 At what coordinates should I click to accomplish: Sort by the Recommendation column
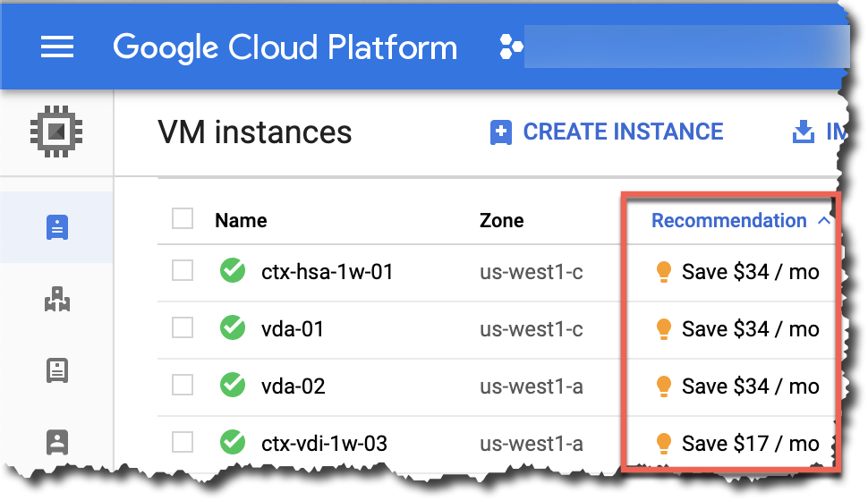pos(728,221)
